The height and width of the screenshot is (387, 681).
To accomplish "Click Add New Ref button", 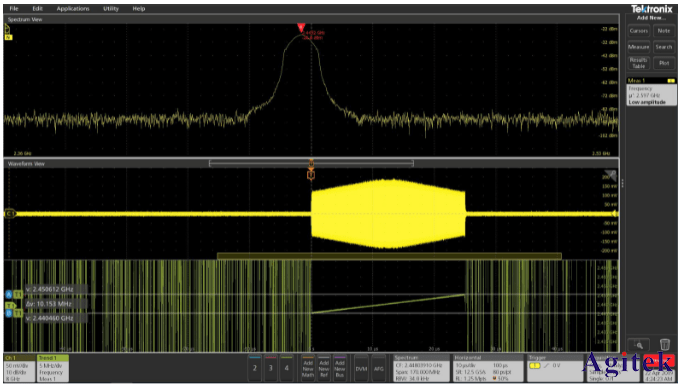I will click(324, 368).
